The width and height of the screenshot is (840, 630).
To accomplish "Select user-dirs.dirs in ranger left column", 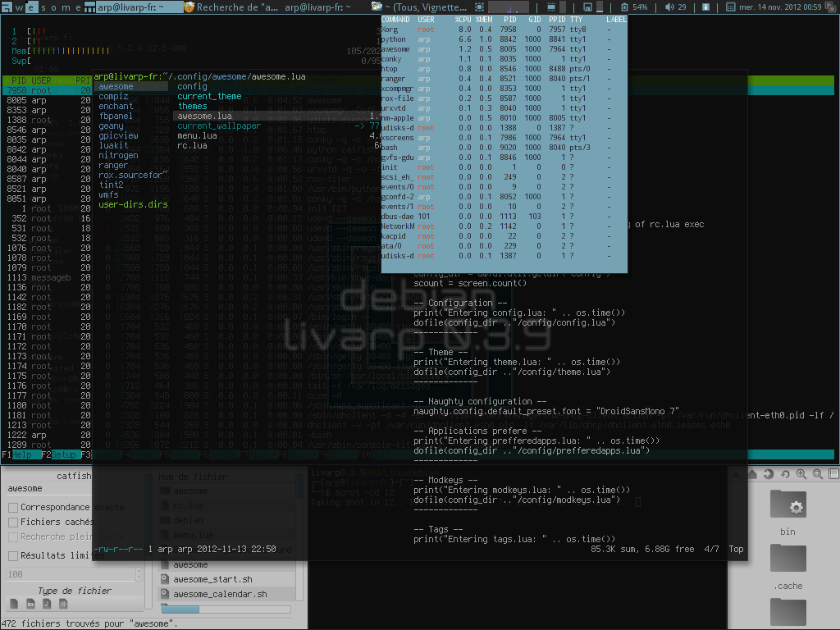I will (133, 204).
